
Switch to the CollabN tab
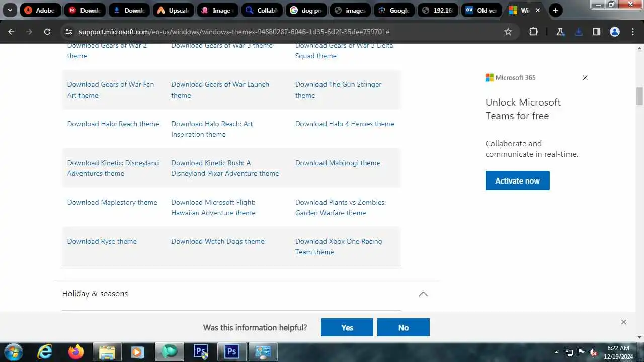tap(262, 10)
